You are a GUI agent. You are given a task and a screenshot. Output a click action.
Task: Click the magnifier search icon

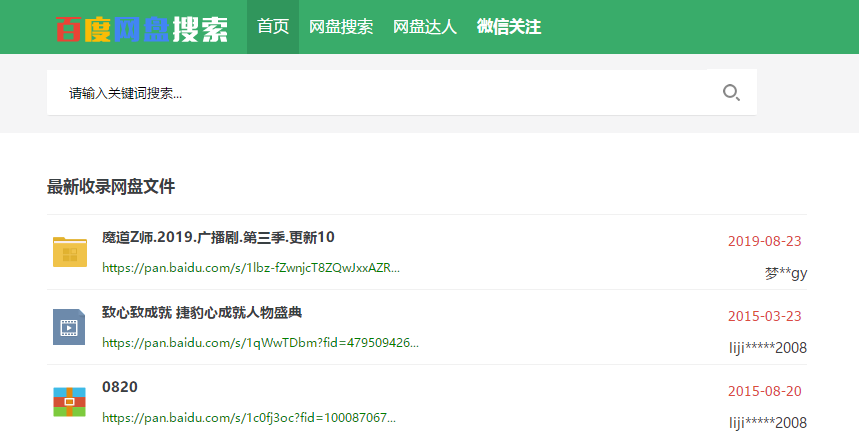[x=731, y=93]
